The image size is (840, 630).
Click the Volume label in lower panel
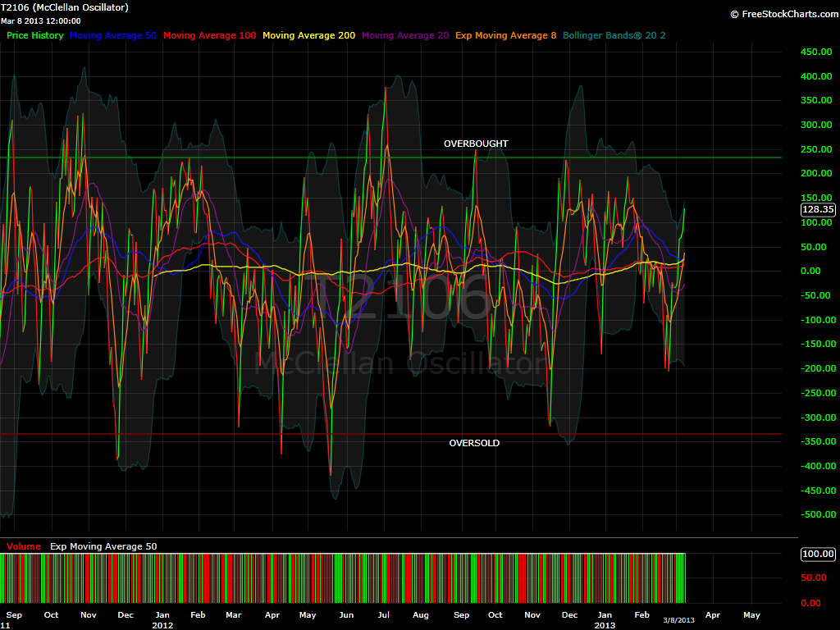[23, 546]
